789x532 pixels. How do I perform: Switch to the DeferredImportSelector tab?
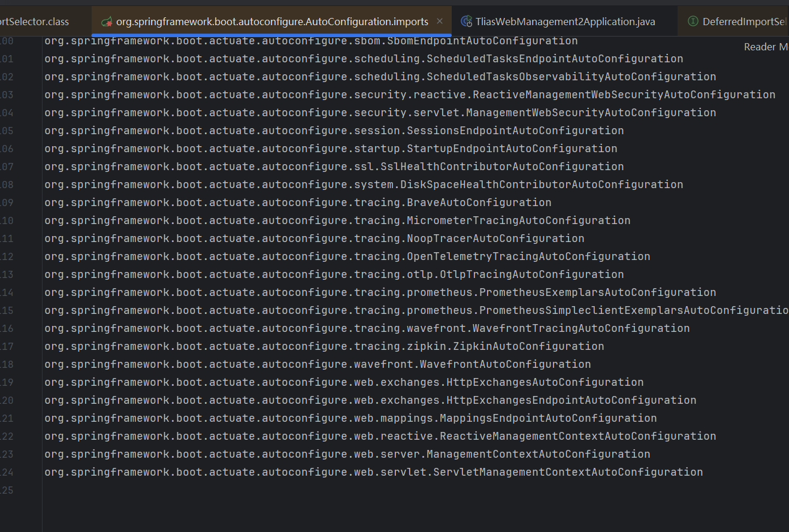click(x=743, y=22)
